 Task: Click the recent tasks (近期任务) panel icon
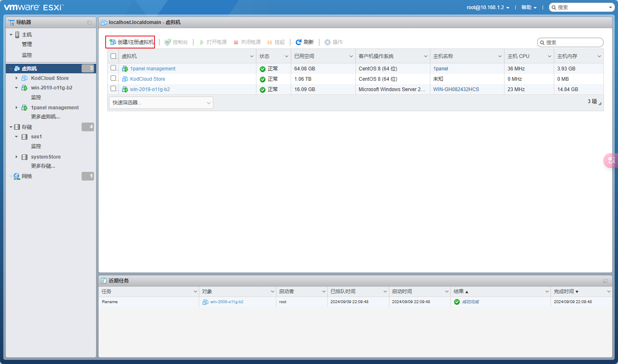point(104,281)
